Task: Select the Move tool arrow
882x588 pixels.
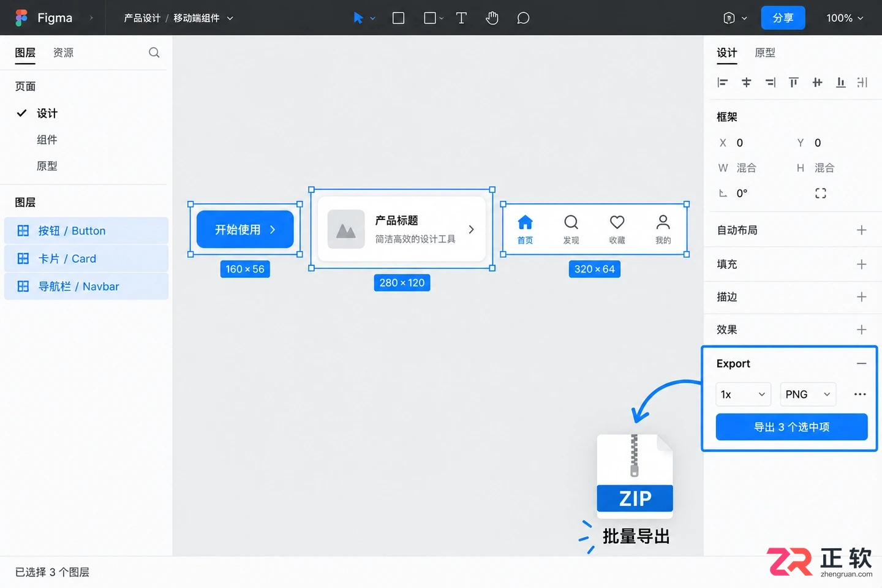Action: point(358,18)
